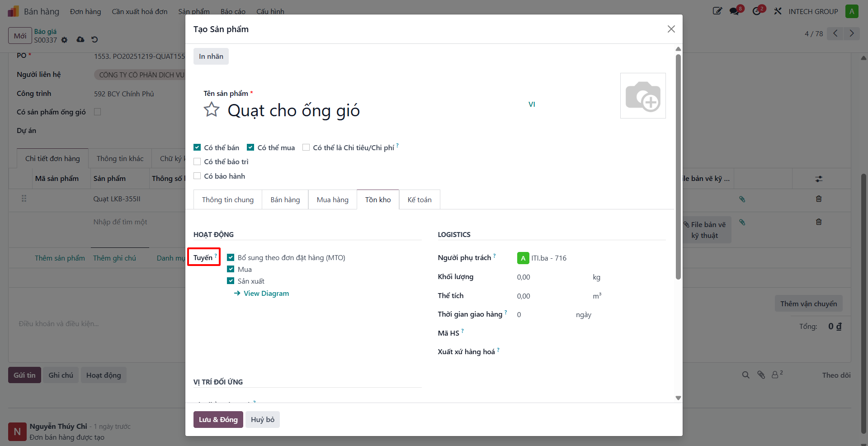Viewport: 868px width, 446px height.
Task: Click the cloud save icon
Action: tap(80, 39)
